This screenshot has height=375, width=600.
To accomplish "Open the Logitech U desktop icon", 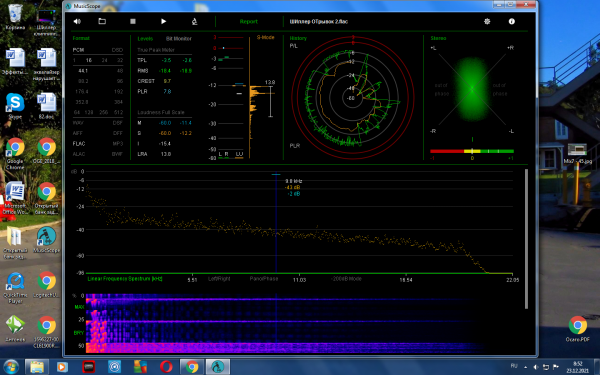I will tap(47, 285).
